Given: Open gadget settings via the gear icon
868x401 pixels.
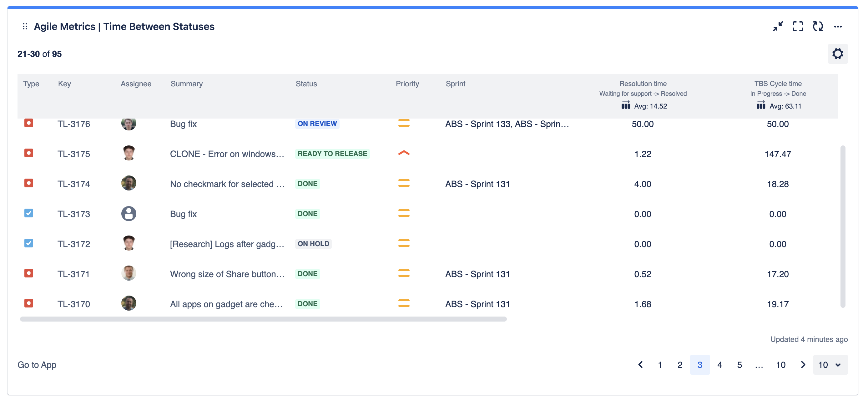Looking at the screenshot, I should pos(838,53).
